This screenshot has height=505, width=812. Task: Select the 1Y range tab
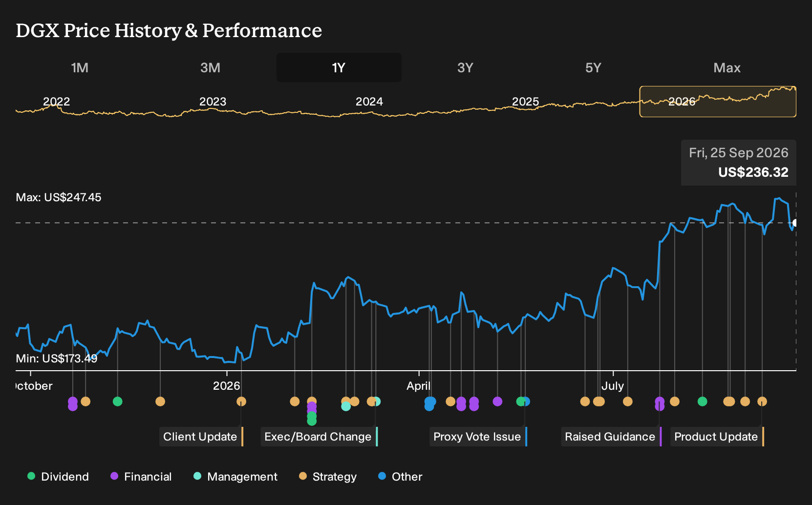coord(339,67)
